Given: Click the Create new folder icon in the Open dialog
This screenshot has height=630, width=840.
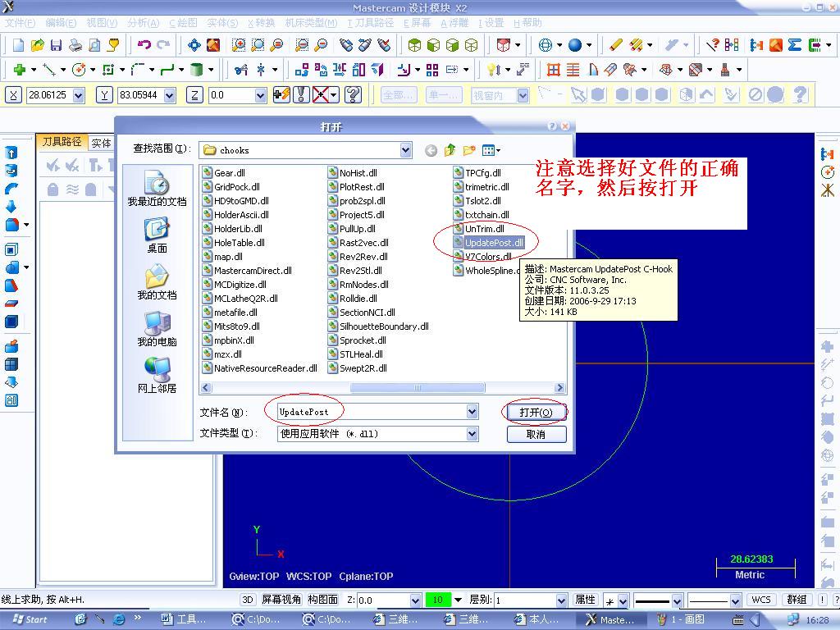Looking at the screenshot, I should pyautogui.click(x=469, y=151).
